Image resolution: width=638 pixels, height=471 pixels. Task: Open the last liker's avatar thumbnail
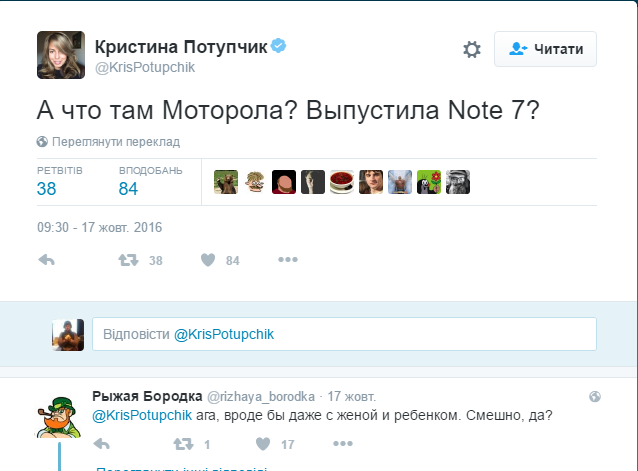click(x=458, y=182)
